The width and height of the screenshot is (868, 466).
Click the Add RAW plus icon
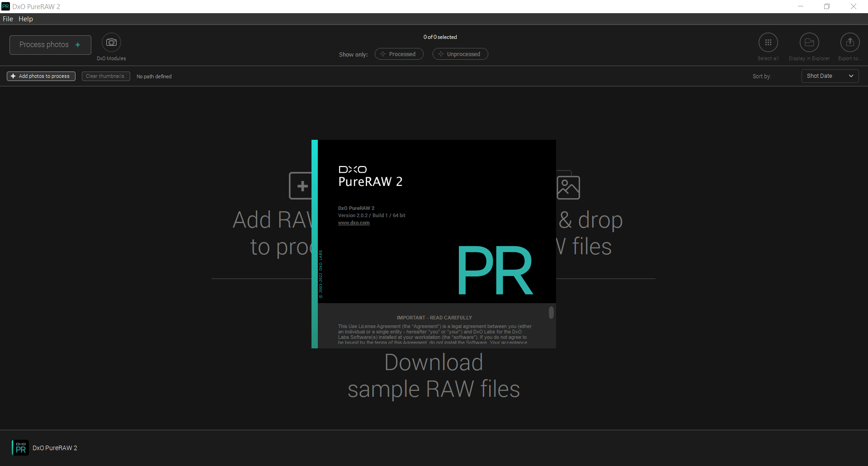[x=300, y=185]
